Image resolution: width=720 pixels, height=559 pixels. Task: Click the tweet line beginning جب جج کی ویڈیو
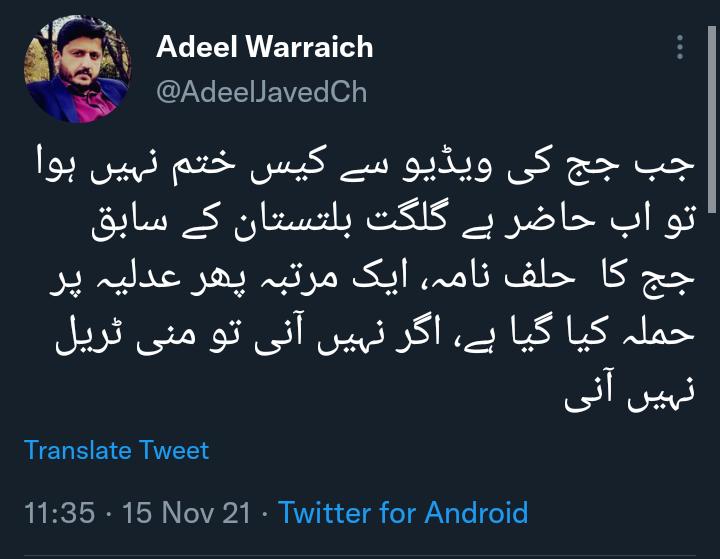tap(366, 166)
